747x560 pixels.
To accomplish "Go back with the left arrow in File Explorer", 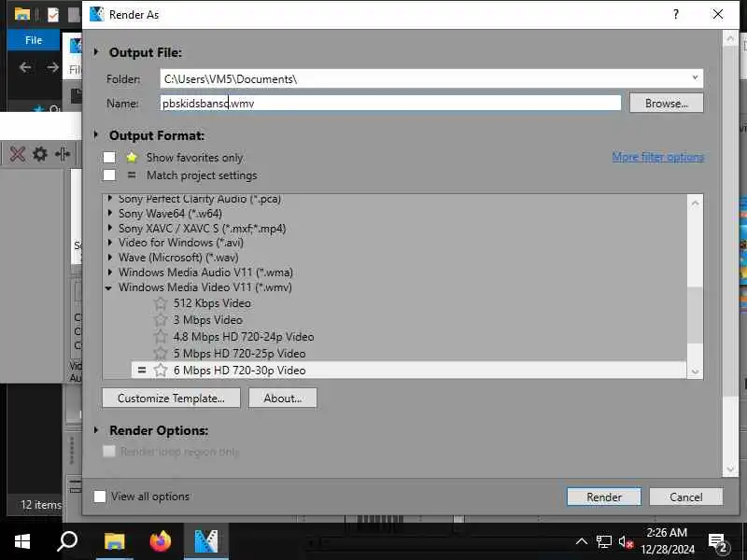I will coord(26,67).
